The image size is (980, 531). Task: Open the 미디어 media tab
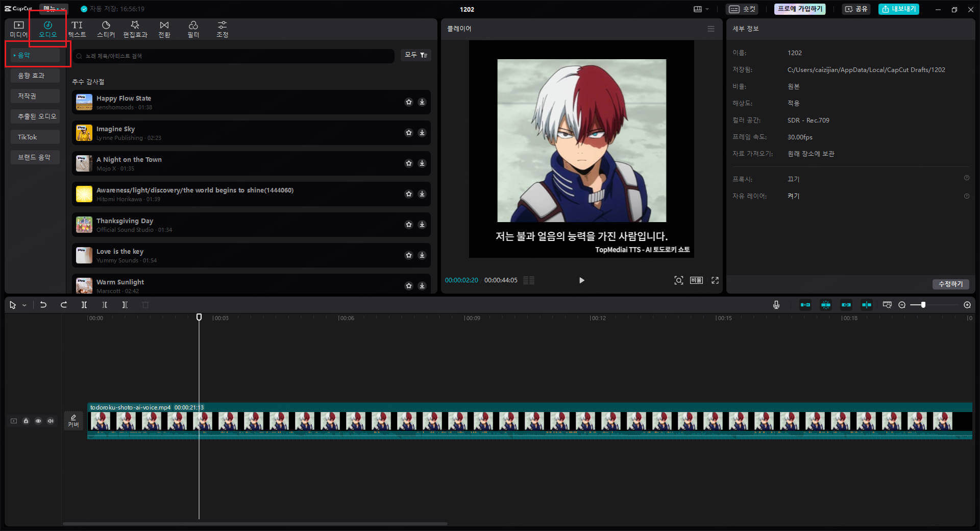(x=18, y=30)
